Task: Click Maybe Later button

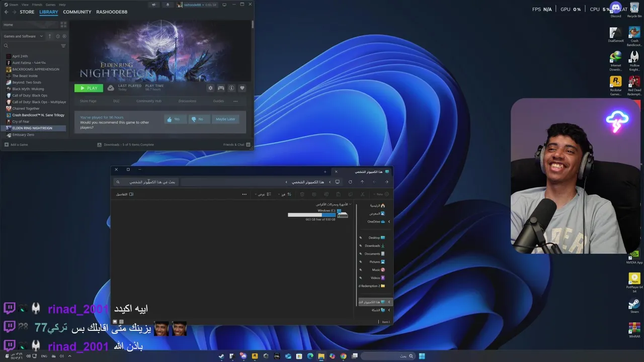Action: pos(225,119)
